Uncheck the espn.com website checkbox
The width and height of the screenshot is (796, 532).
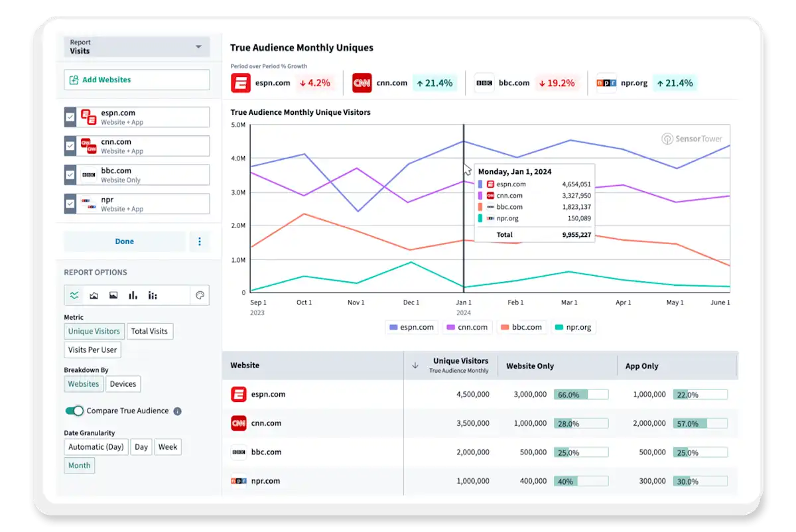(70, 117)
